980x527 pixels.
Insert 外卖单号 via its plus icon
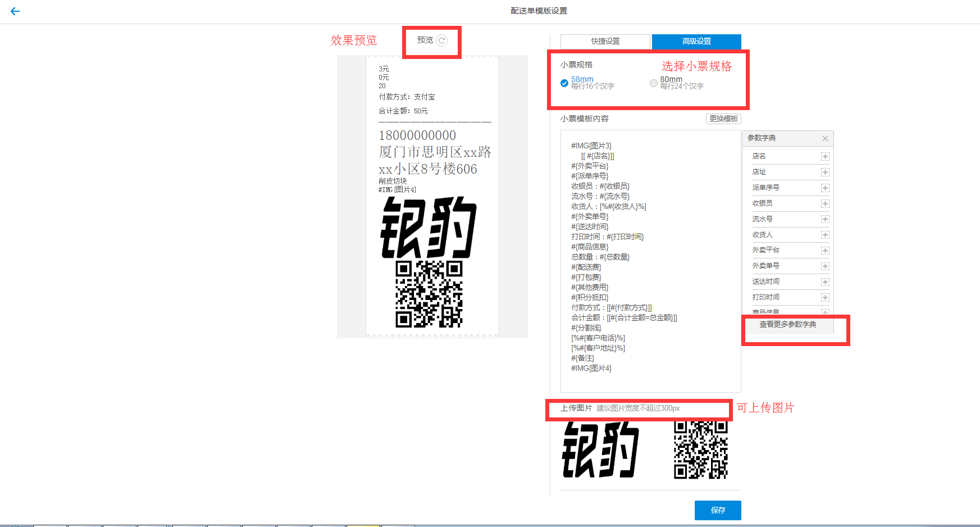pos(825,266)
